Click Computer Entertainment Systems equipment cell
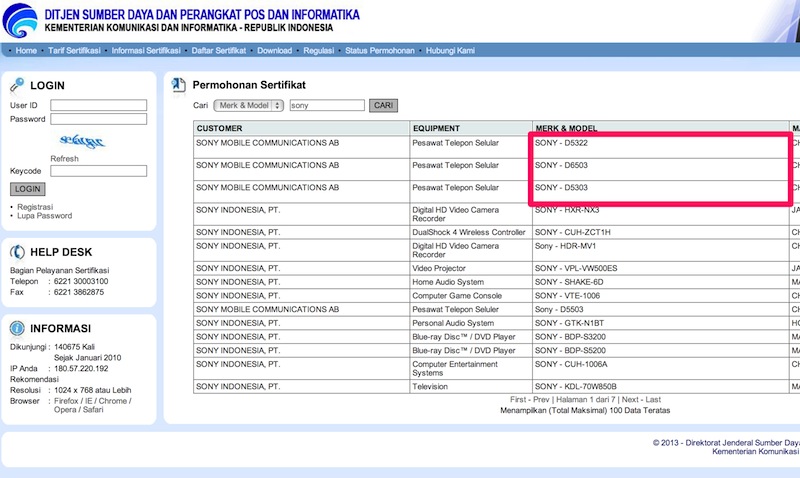This screenshot has height=478, width=800. [470, 368]
